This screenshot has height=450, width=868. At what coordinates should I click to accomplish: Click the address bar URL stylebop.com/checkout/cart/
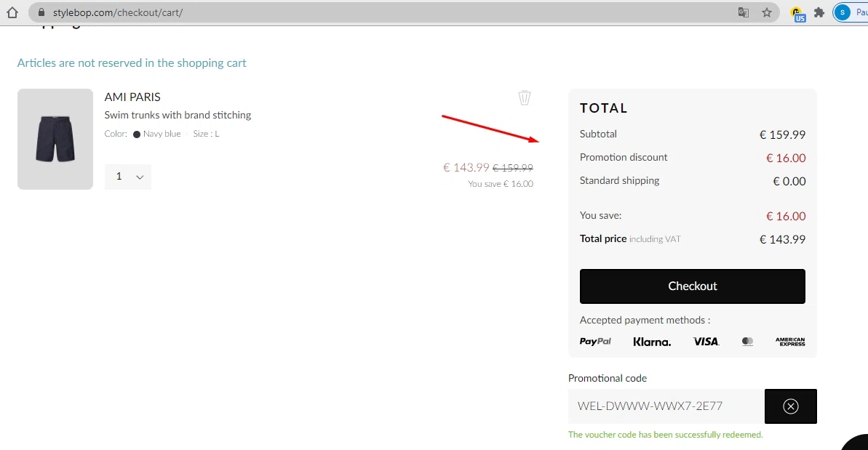[118, 12]
